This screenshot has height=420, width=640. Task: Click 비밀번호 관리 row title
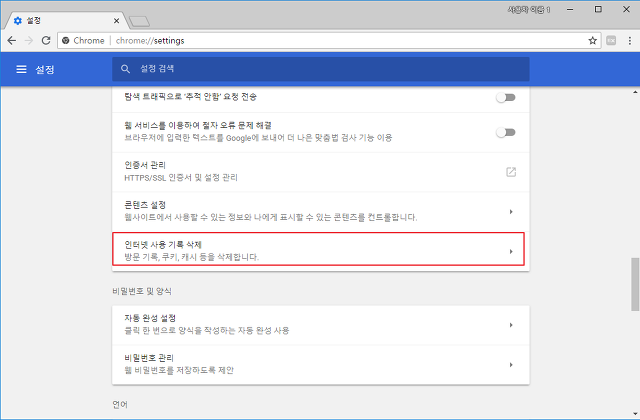(149, 358)
